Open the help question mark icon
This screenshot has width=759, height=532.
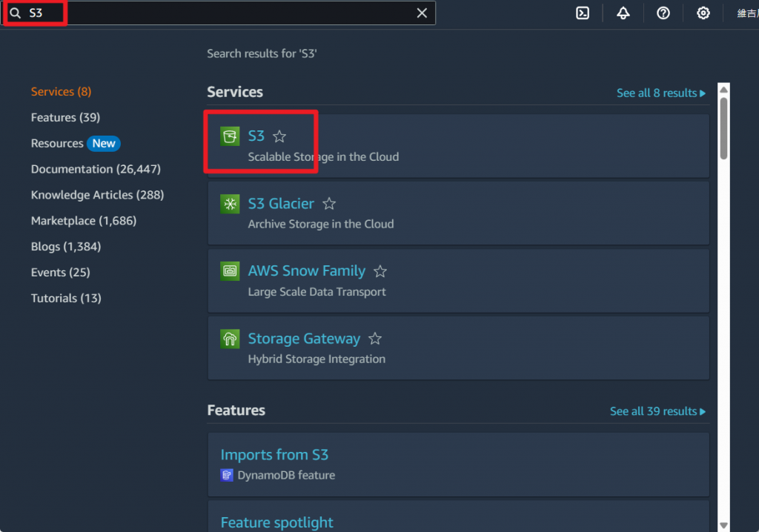coord(663,13)
